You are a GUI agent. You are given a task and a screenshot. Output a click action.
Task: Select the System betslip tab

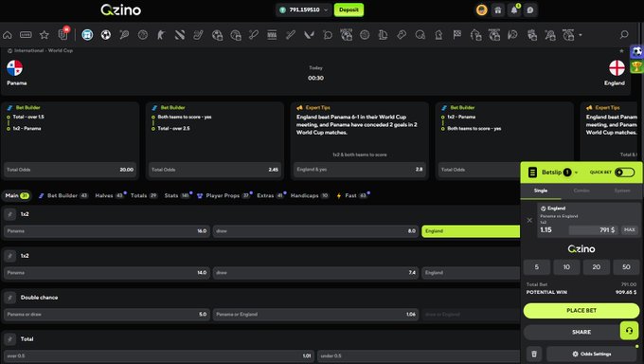coord(622,191)
